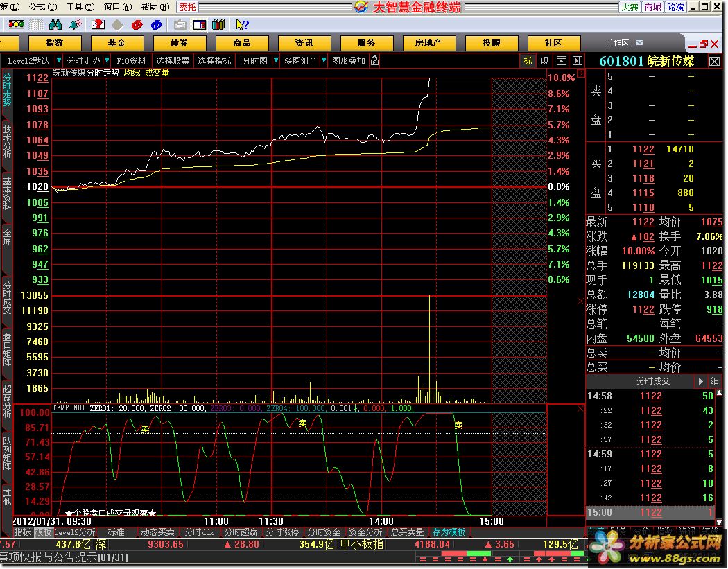Toggle the 现 display button

544,61
